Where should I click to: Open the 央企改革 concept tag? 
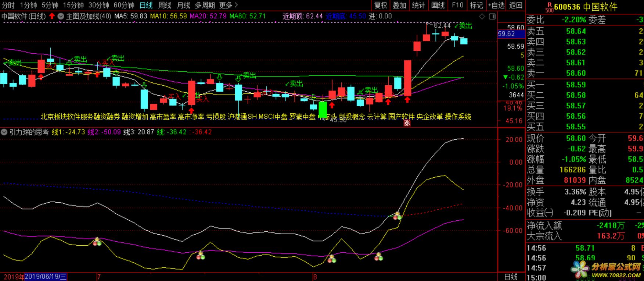pos(430,117)
